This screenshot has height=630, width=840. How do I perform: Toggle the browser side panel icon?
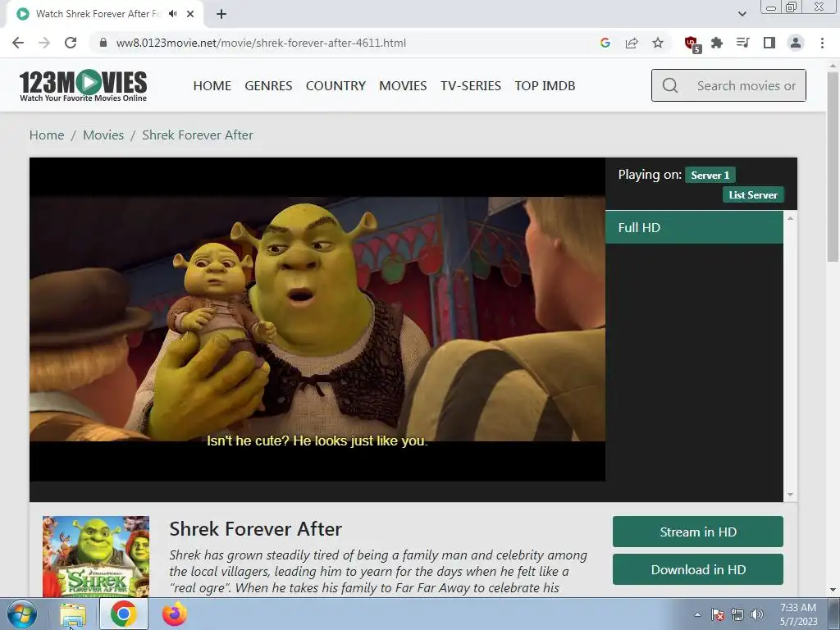pos(769,43)
